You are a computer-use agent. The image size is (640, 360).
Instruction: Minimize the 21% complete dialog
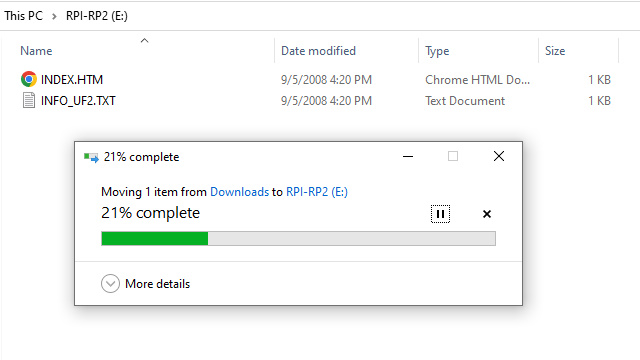tap(408, 156)
